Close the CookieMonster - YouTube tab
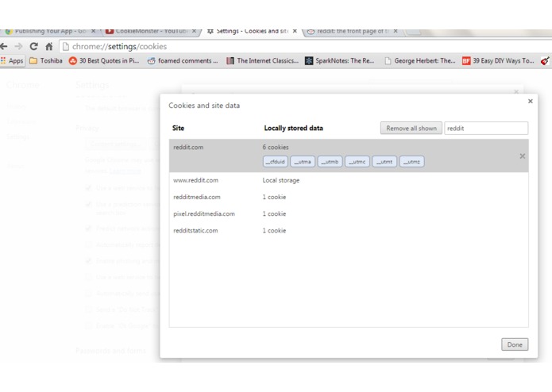 pyautogui.click(x=194, y=31)
